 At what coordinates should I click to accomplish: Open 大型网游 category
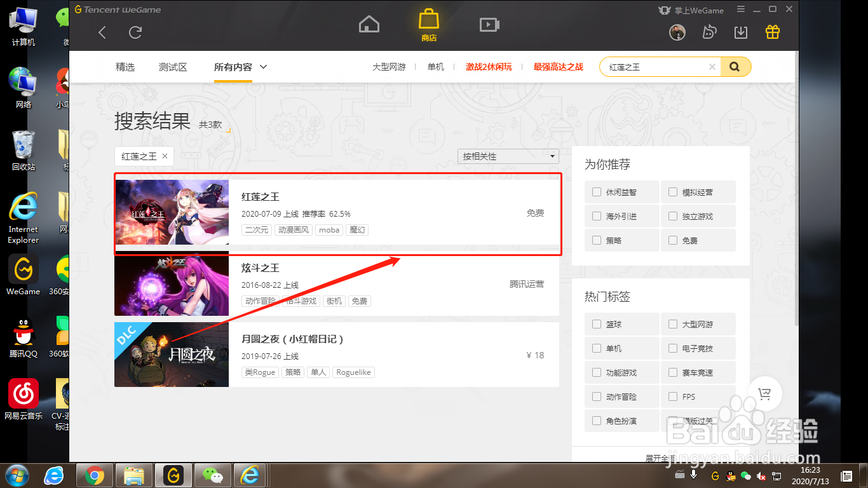point(389,67)
